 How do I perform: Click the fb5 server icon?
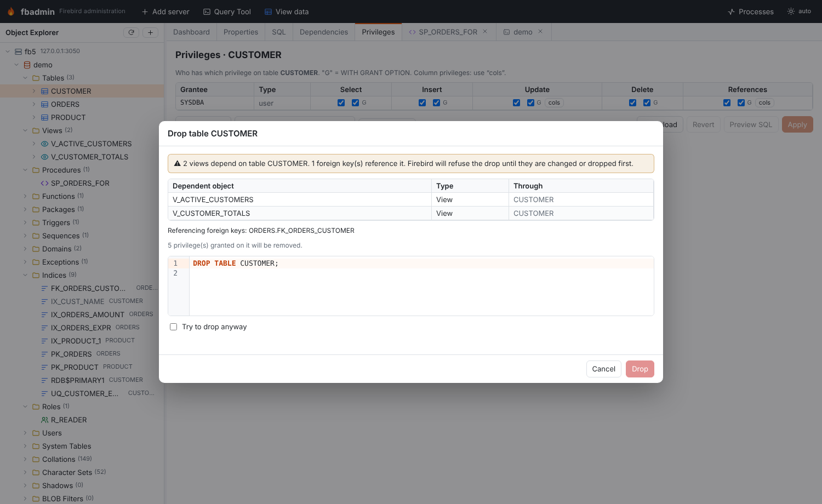[19, 51]
